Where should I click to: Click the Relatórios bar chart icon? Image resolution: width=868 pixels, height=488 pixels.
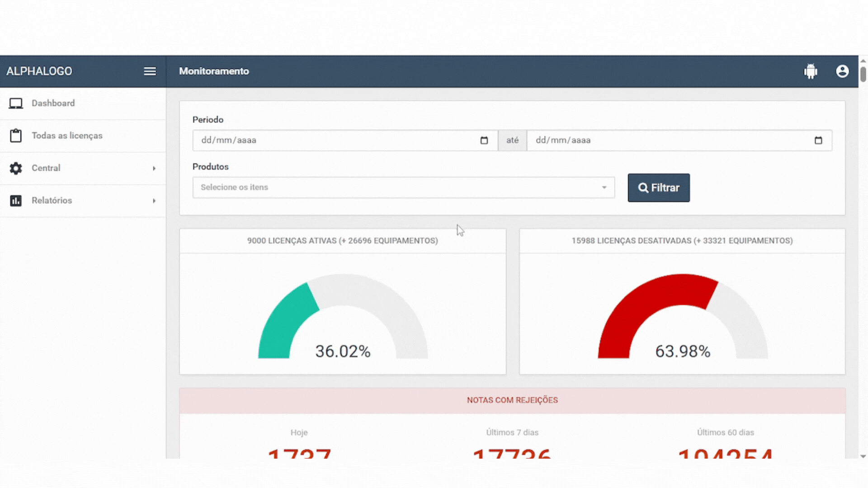(16, 201)
